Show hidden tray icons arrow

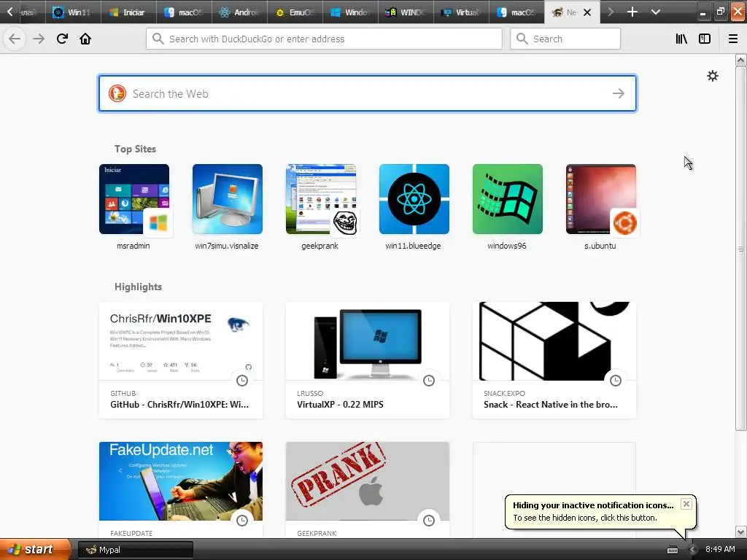(692, 550)
